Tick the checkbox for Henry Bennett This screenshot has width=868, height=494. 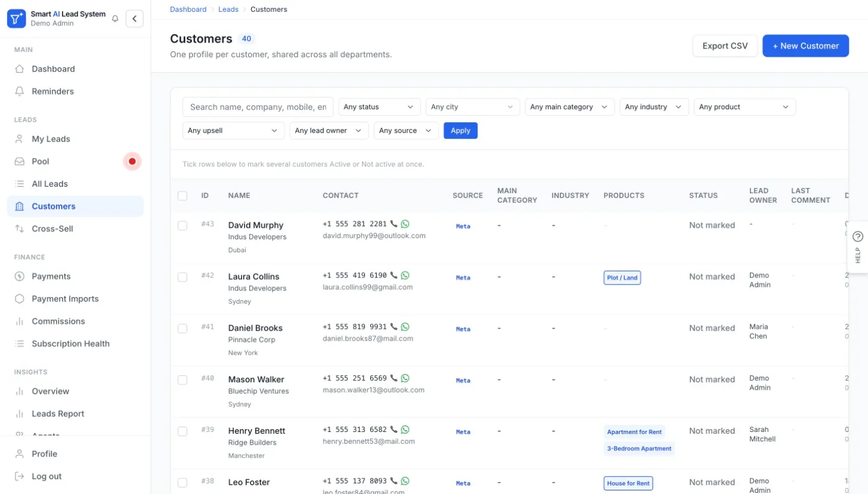[x=182, y=431]
